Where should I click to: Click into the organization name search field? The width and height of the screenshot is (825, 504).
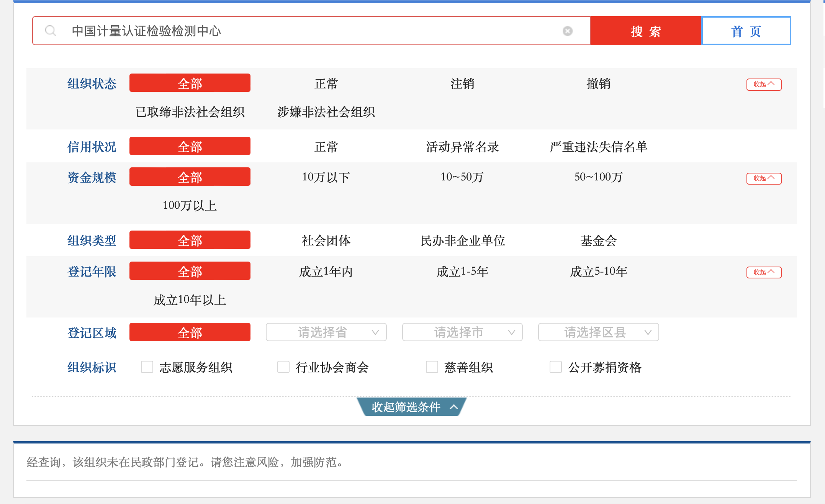pos(306,31)
